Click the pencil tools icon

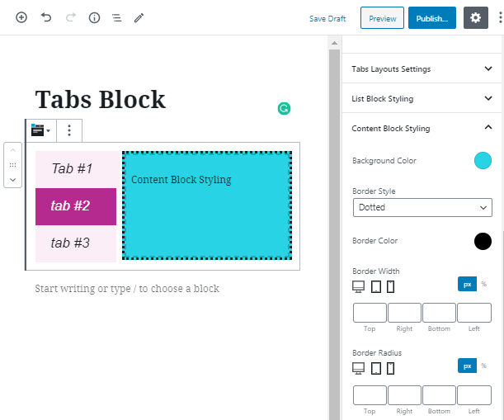pyautogui.click(x=139, y=17)
